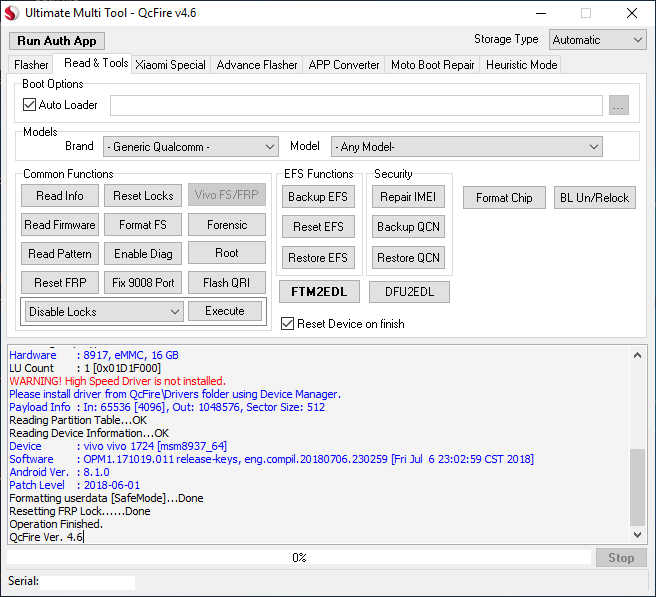The height and width of the screenshot is (597, 656).
Task: Open the Model dropdown
Action: pos(466,147)
